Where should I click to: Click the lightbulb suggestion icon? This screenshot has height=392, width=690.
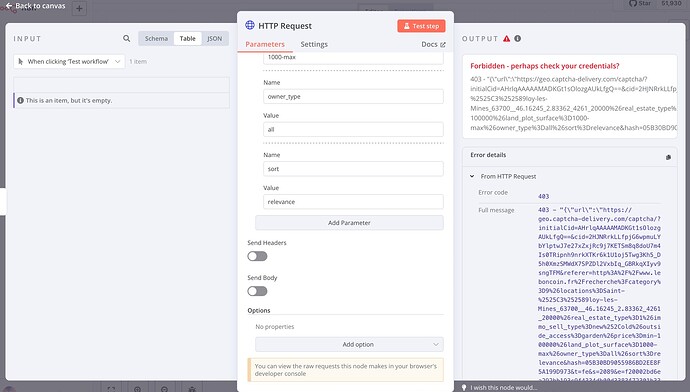pos(464,388)
